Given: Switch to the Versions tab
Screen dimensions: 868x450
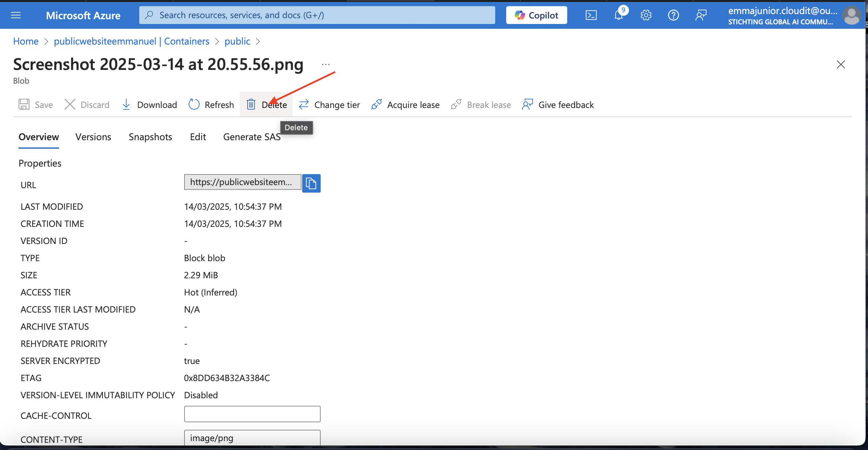Looking at the screenshot, I should (x=93, y=137).
